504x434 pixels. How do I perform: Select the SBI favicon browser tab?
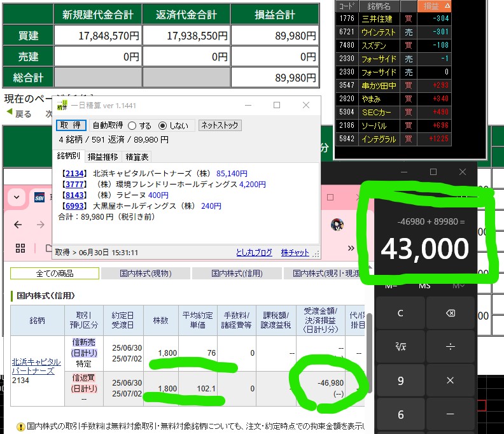[x=39, y=197]
